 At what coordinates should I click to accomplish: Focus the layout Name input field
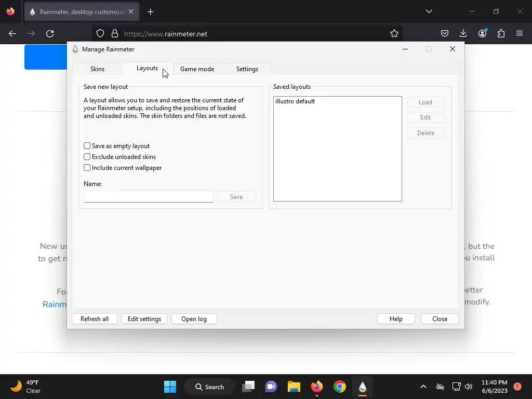149,197
